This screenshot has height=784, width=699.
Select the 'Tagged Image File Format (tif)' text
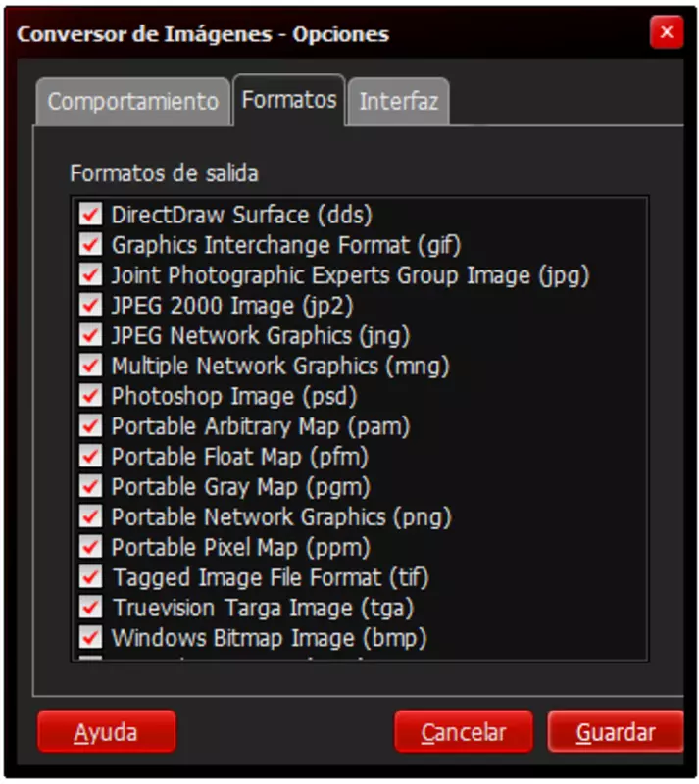(271, 577)
